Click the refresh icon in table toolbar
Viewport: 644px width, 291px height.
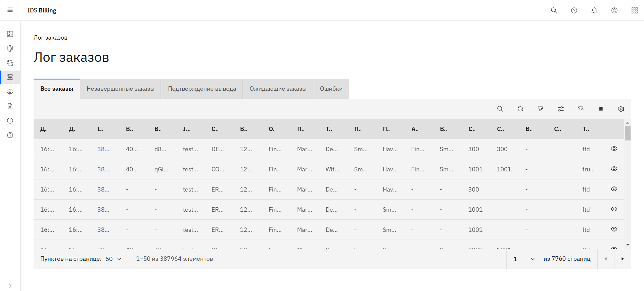coord(520,109)
